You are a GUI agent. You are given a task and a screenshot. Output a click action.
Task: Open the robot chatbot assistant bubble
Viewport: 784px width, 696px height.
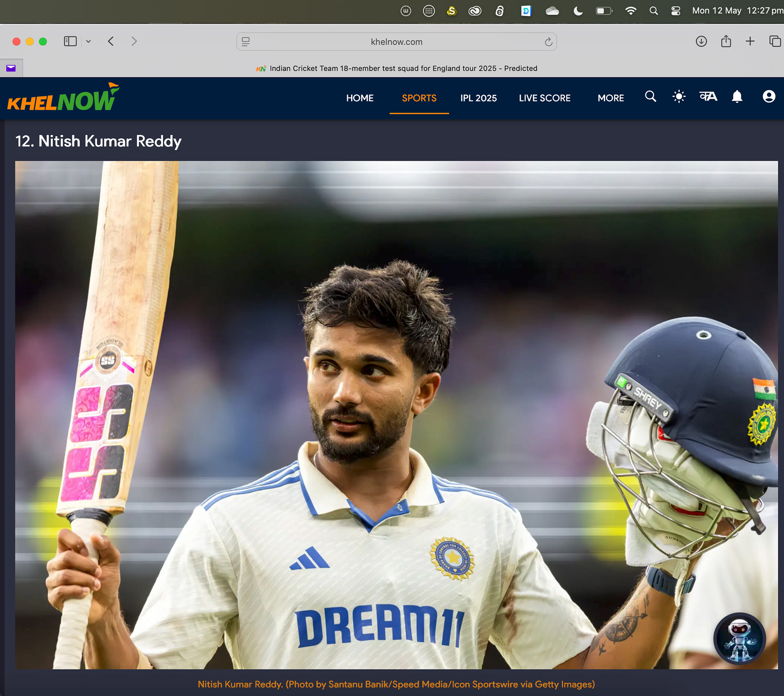pyautogui.click(x=739, y=639)
